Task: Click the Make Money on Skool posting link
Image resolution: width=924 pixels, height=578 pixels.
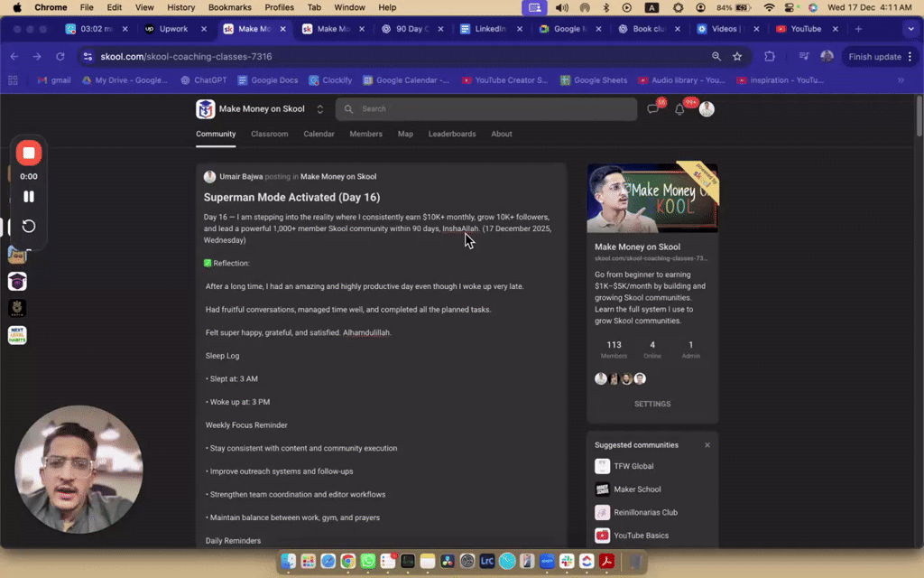Action: click(338, 176)
